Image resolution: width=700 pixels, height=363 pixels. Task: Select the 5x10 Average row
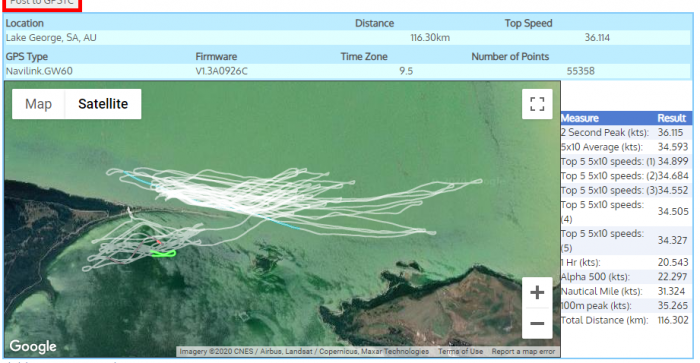626,147
